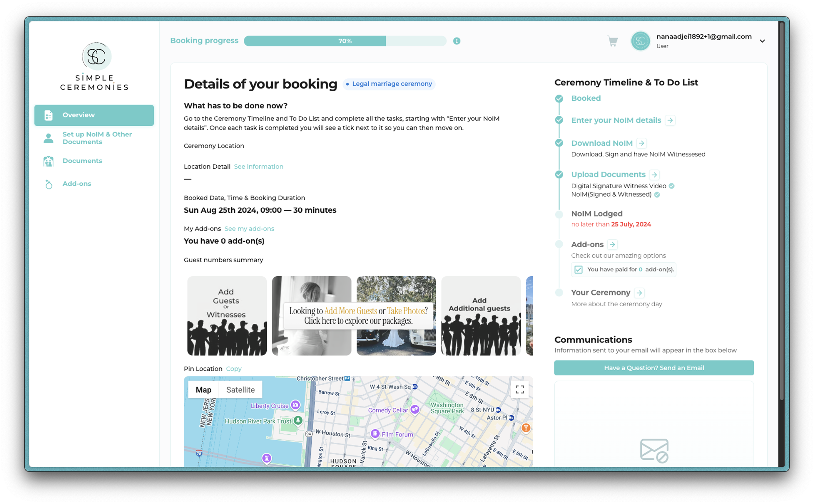The image size is (814, 504).
Task: Open Set up NoIM & Other Documents
Action: click(x=94, y=138)
